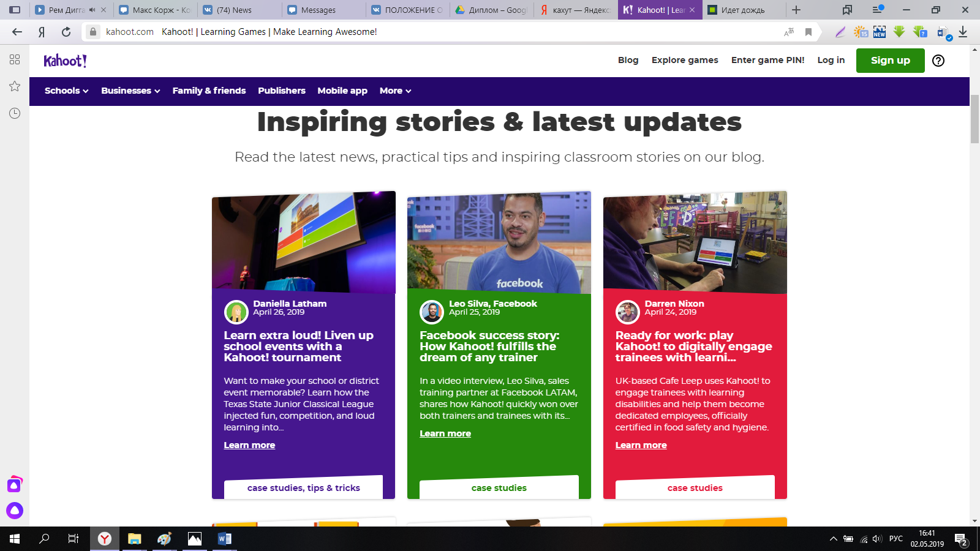This screenshot has width=980, height=551.
Task: Switch the РУС keyboard language indicator
Action: click(x=895, y=539)
